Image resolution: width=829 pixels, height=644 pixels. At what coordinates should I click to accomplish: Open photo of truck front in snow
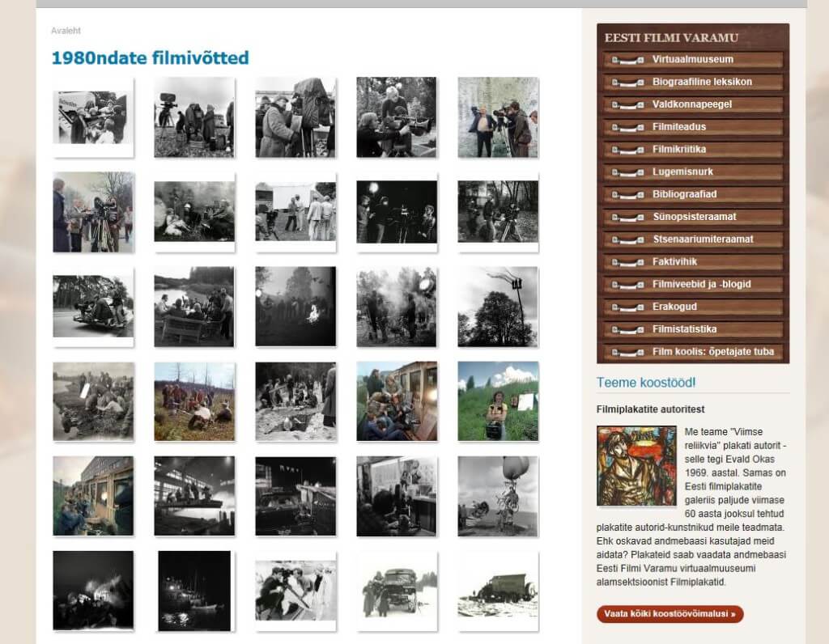[397, 591]
